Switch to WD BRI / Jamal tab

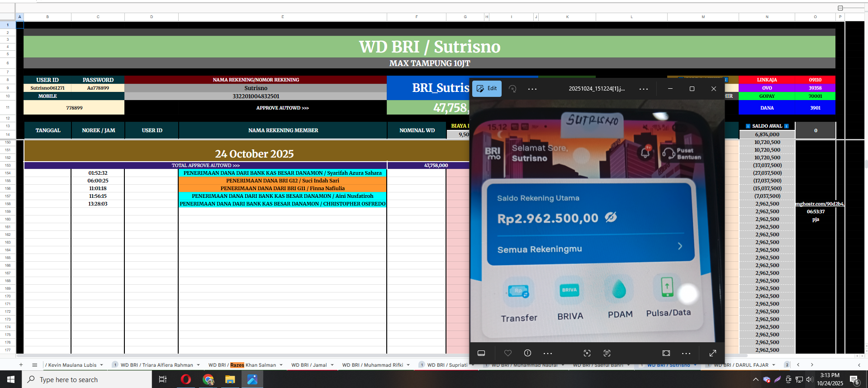(309, 365)
